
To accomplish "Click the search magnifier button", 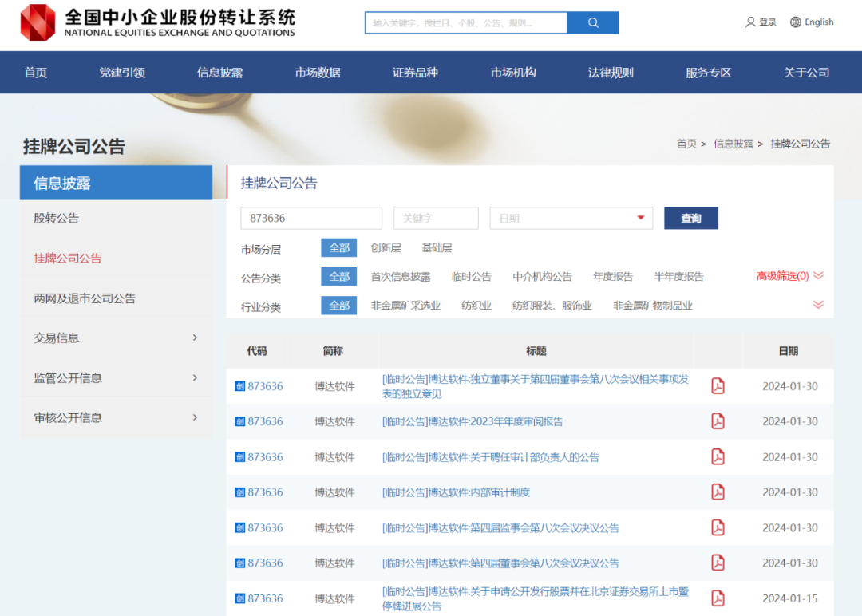I will tap(592, 22).
